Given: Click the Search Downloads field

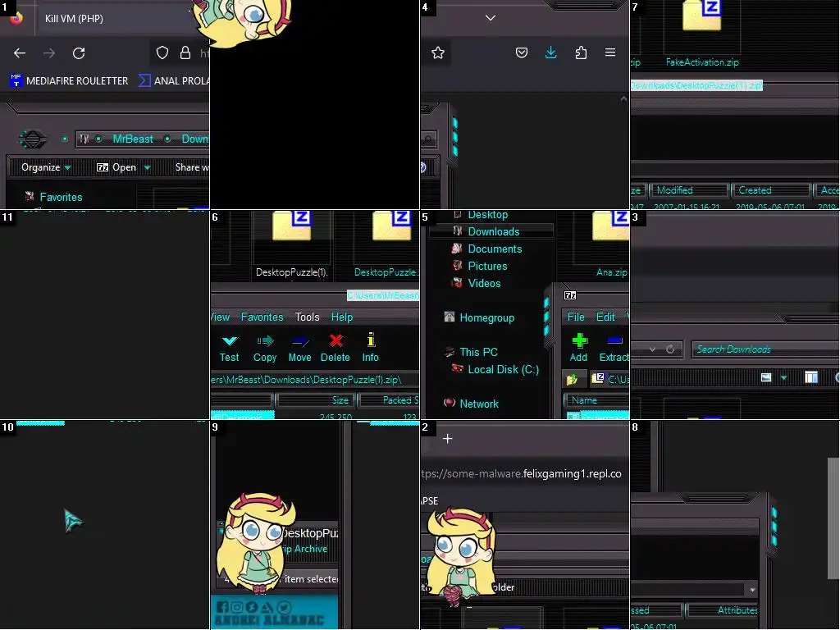Looking at the screenshot, I should coord(766,349).
